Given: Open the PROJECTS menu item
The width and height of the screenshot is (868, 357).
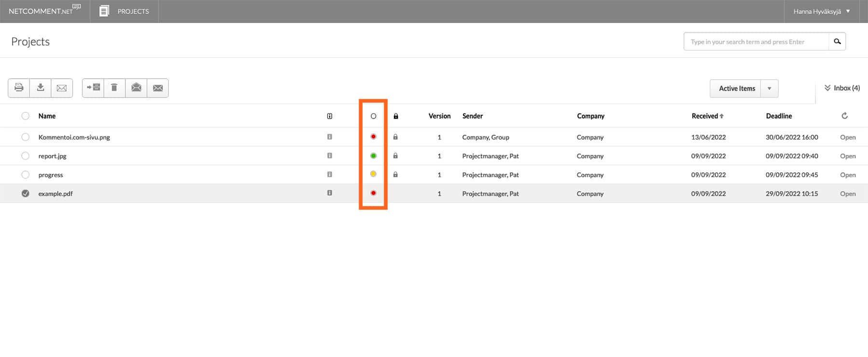Looking at the screenshot, I should click(x=124, y=11).
